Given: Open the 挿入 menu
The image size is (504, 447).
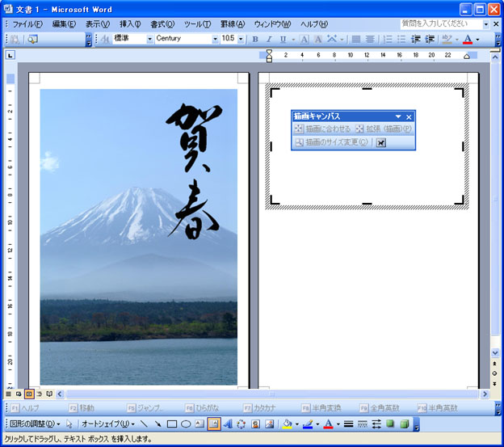Looking at the screenshot, I should click(129, 24).
